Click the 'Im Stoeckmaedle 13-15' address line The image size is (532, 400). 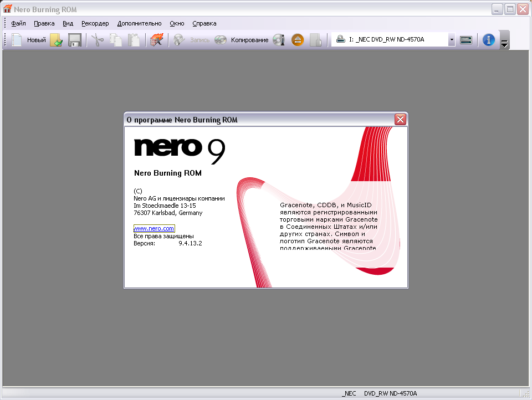[x=165, y=206]
